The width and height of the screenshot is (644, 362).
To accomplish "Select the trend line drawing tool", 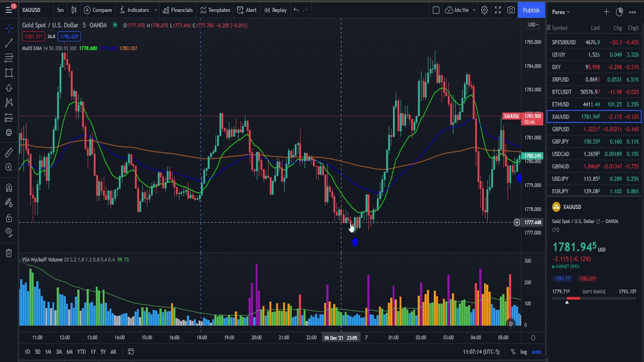I will 9,43.
